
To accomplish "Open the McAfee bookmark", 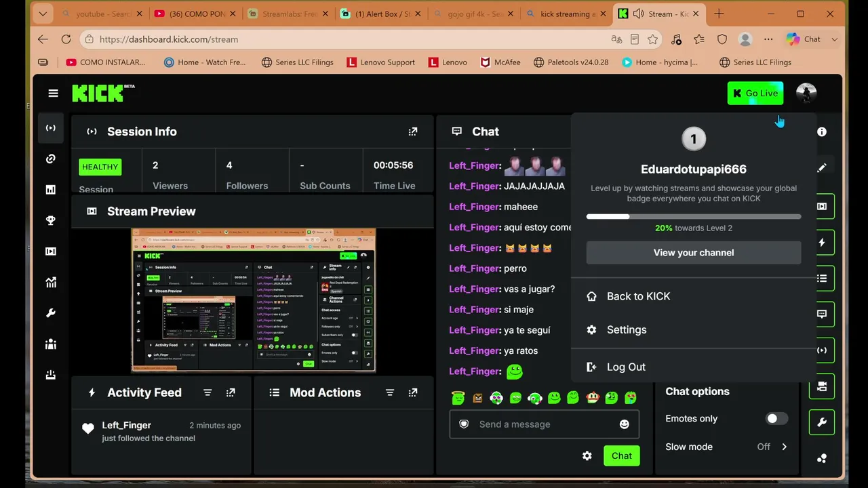I will 500,62.
